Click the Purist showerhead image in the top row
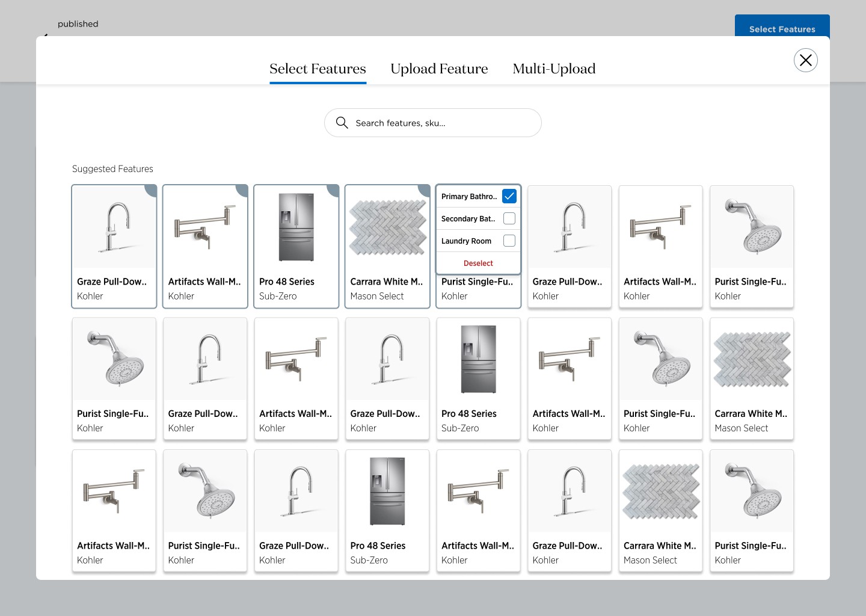The width and height of the screenshot is (866, 616). point(751,227)
